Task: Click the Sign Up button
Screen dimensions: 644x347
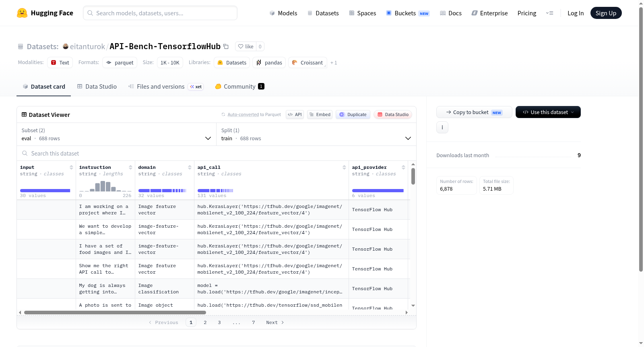Action: [x=606, y=13]
